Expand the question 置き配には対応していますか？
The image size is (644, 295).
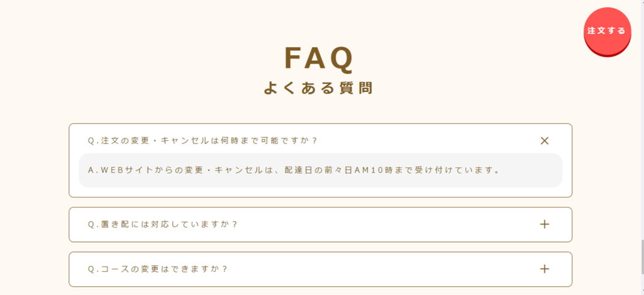pos(163,224)
